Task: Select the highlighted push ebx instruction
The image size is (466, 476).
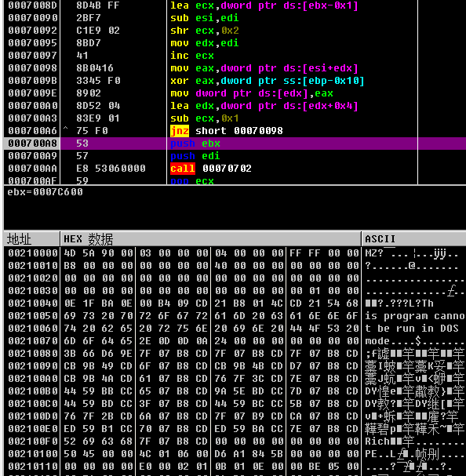Action: [195, 144]
